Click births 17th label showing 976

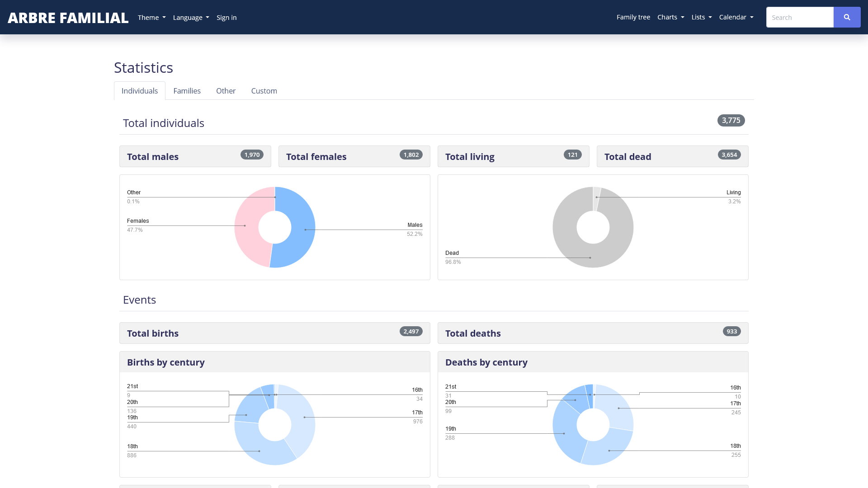point(417,417)
